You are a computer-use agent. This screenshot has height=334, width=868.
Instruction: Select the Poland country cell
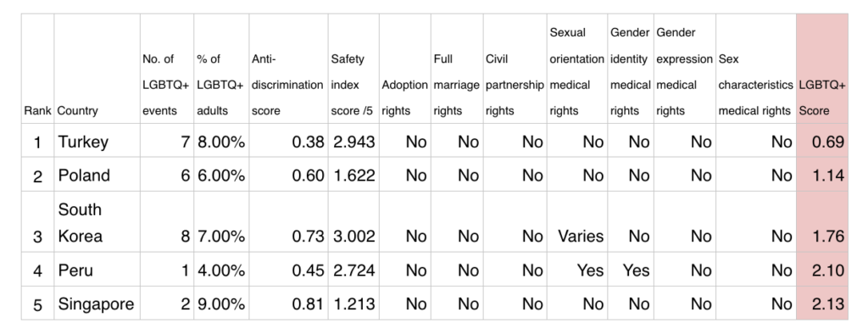click(97, 174)
